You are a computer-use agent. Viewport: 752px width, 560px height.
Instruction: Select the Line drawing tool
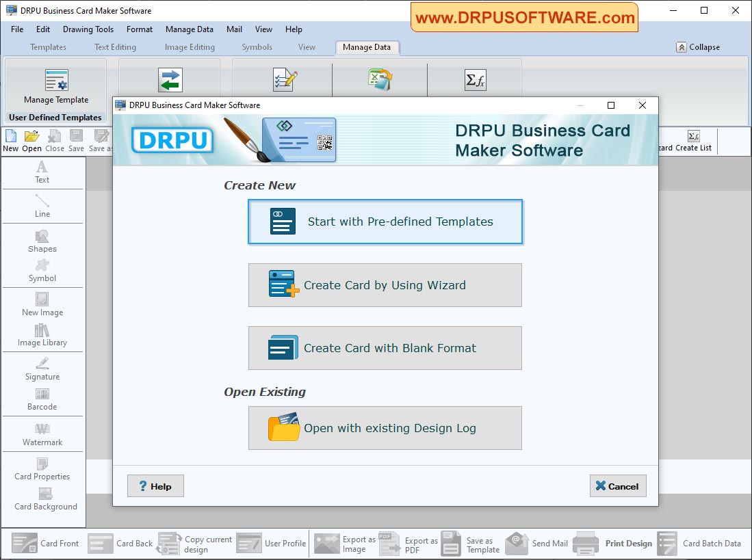pyautogui.click(x=42, y=206)
